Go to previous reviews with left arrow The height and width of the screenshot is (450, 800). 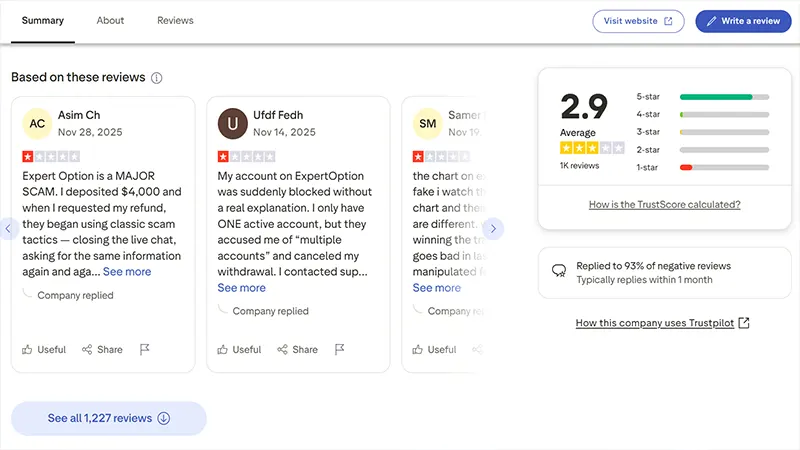click(8, 229)
